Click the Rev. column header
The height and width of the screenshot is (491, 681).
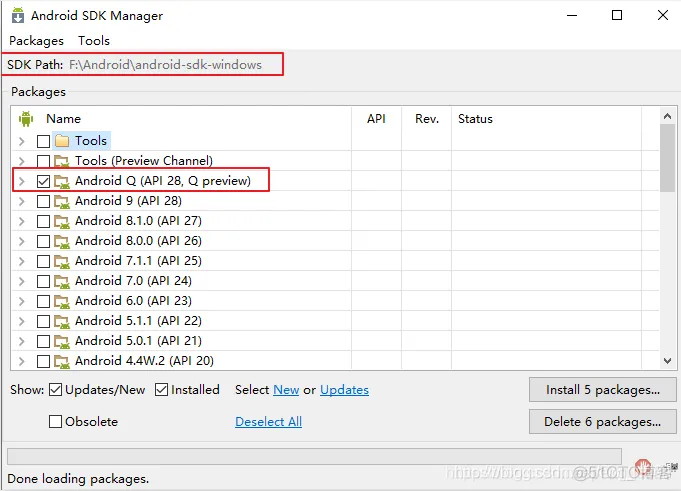click(x=427, y=119)
